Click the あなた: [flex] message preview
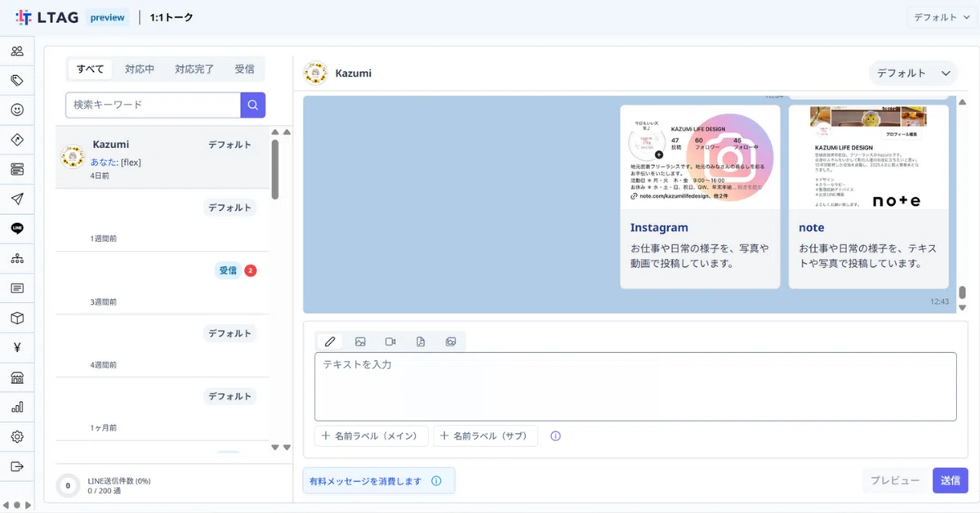This screenshot has height=513, width=980. point(115,162)
